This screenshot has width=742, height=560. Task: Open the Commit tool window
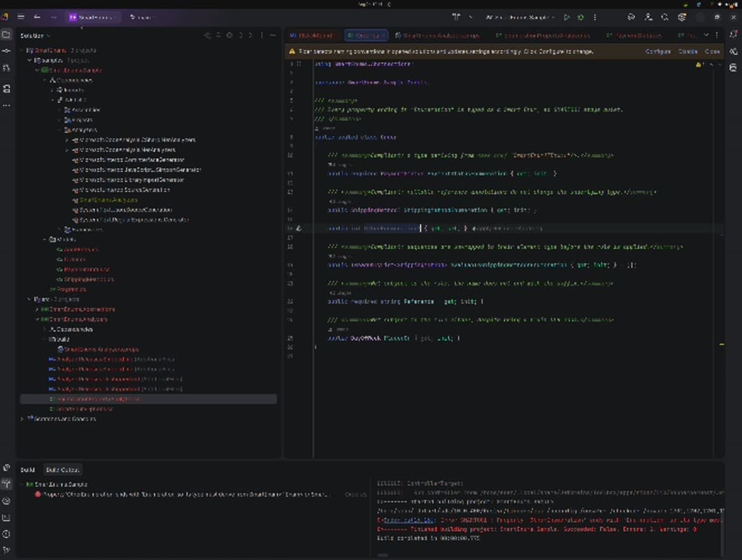click(6, 51)
